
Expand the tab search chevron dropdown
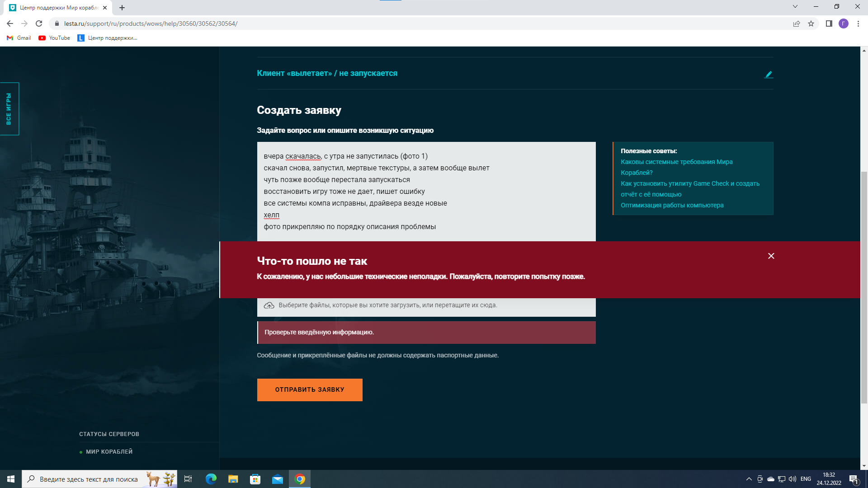[x=795, y=7]
